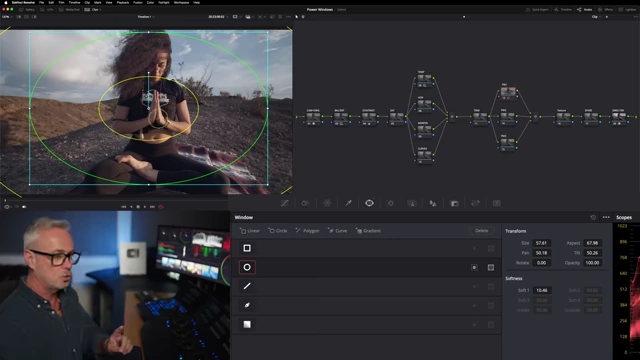Viewport: 640px width, 360px height.
Task: Toggle mask mode on the gradient window row
Action: tap(491, 325)
